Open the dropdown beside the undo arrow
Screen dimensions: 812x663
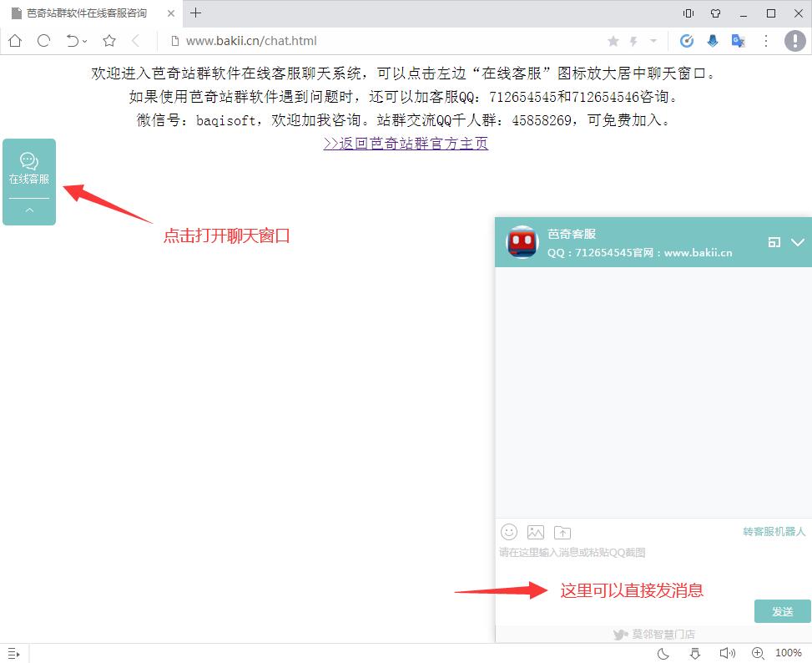85,42
